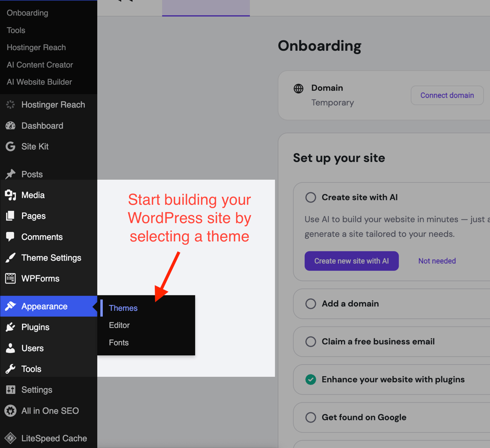490x448 pixels.
Task: Open the Onboarding submenu item
Action: pyautogui.click(x=27, y=13)
